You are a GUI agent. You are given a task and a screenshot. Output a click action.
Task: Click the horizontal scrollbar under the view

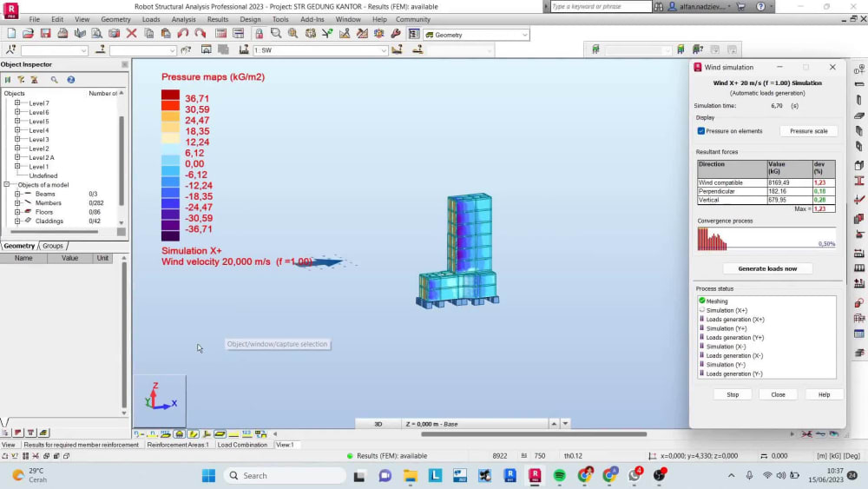[x=534, y=434]
